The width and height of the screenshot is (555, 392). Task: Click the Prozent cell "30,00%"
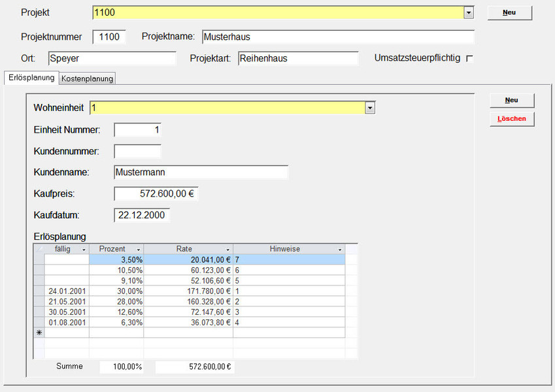click(116, 291)
